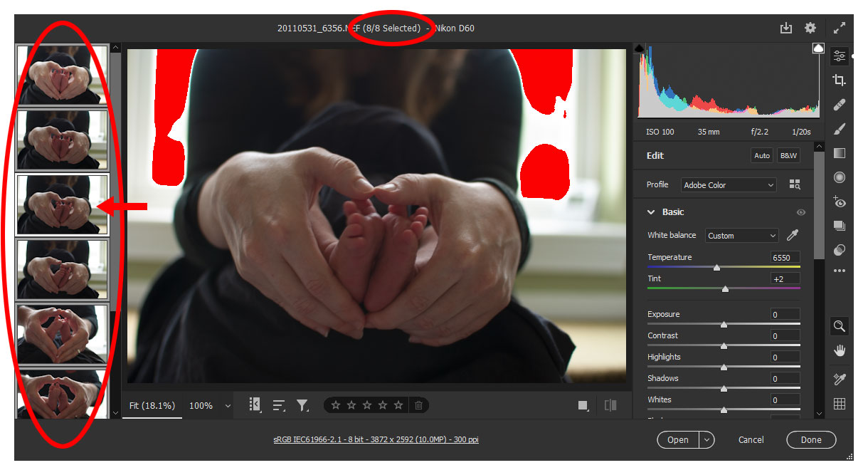Screen dimensions: 868x475
Task: Select the Crop tool in right toolbar
Action: 840,80
